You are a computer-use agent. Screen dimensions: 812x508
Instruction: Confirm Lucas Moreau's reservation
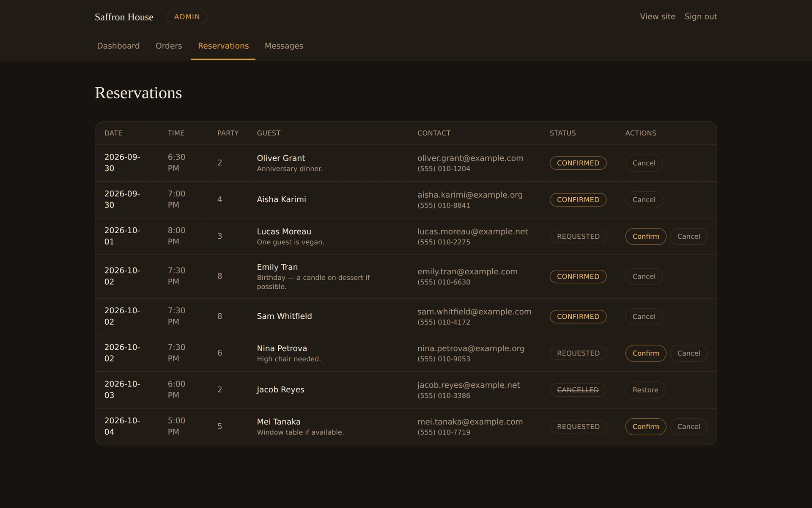click(x=645, y=236)
